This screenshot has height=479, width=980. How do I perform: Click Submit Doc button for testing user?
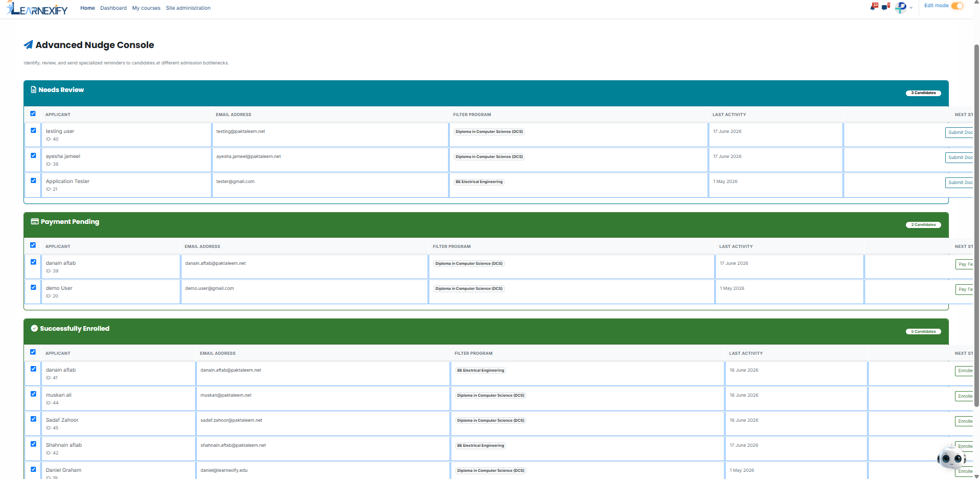[x=960, y=132]
